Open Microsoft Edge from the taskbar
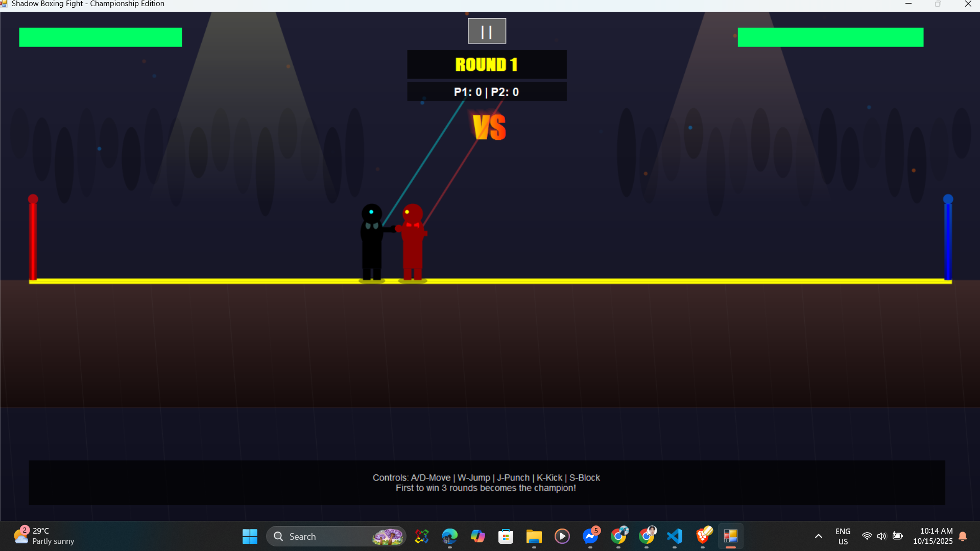980x551 pixels. (x=449, y=536)
